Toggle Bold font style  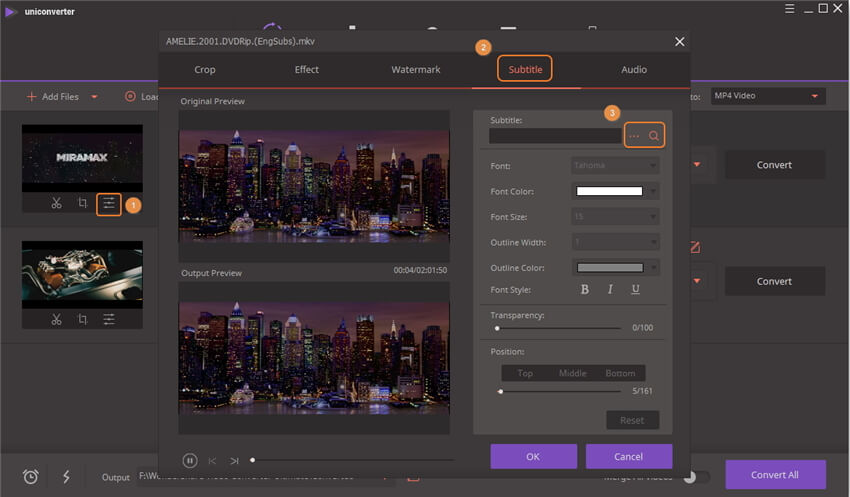tap(584, 289)
